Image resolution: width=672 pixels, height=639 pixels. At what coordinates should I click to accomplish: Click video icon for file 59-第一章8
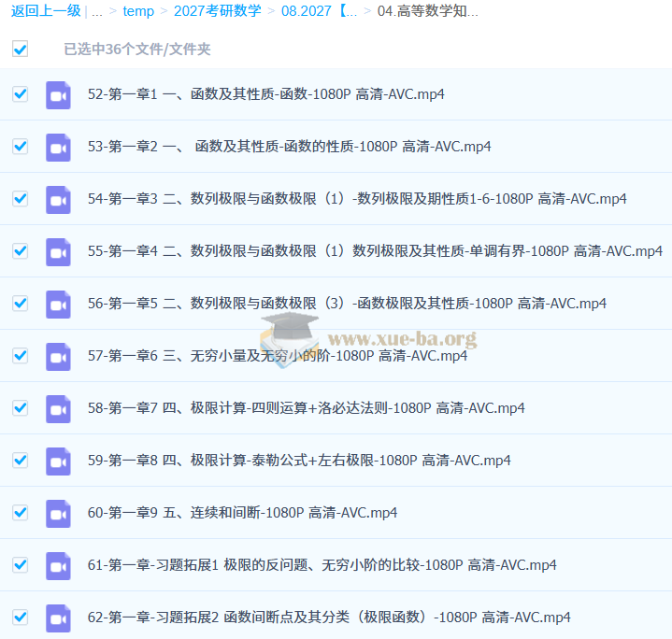coord(58,461)
